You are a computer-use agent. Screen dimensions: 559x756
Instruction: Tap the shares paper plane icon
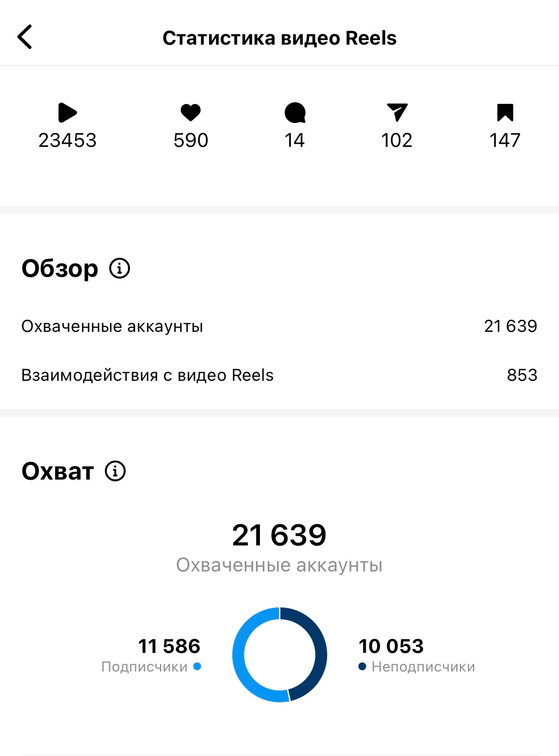(397, 113)
